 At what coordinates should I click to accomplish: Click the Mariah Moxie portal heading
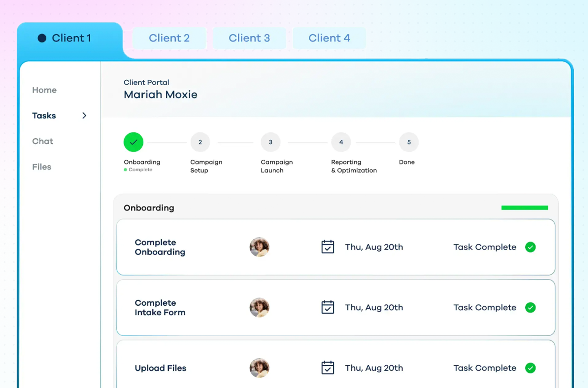point(160,94)
